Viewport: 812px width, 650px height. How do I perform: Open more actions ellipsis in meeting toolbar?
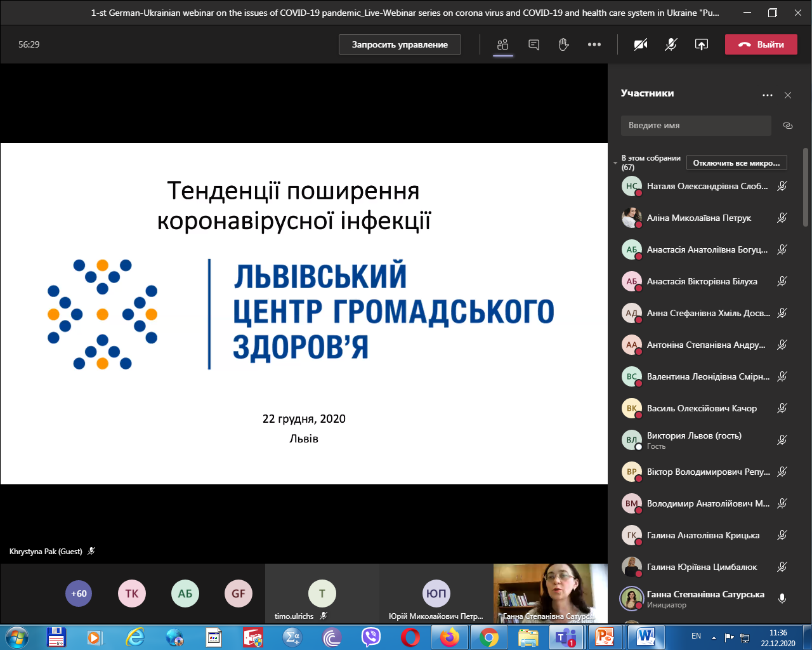[594, 44]
